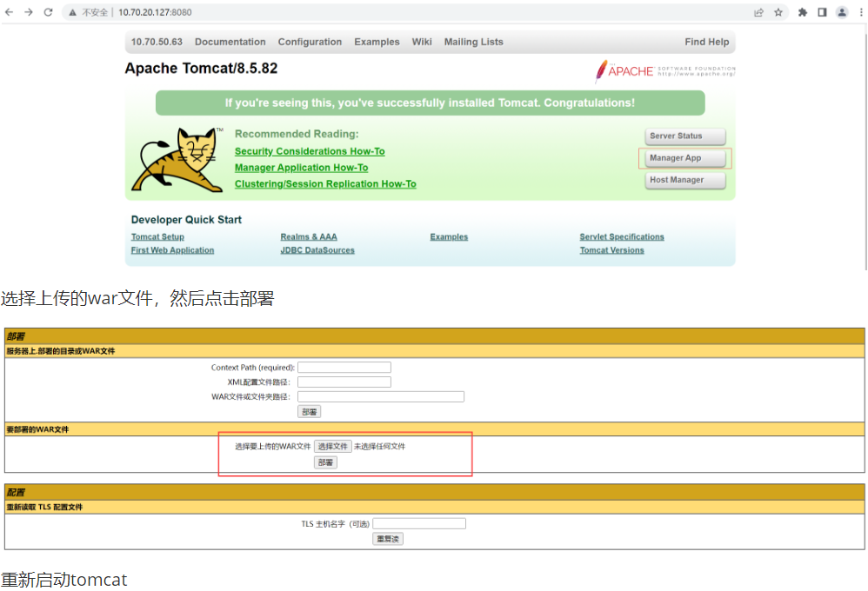Viewport: 868px width, 591px height.
Task: Reload the page with refresh icon
Action: click(48, 12)
